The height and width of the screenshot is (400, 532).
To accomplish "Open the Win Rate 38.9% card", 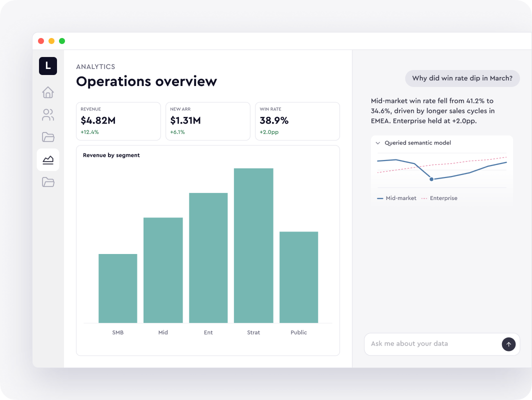I will click(x=297, y=121).
